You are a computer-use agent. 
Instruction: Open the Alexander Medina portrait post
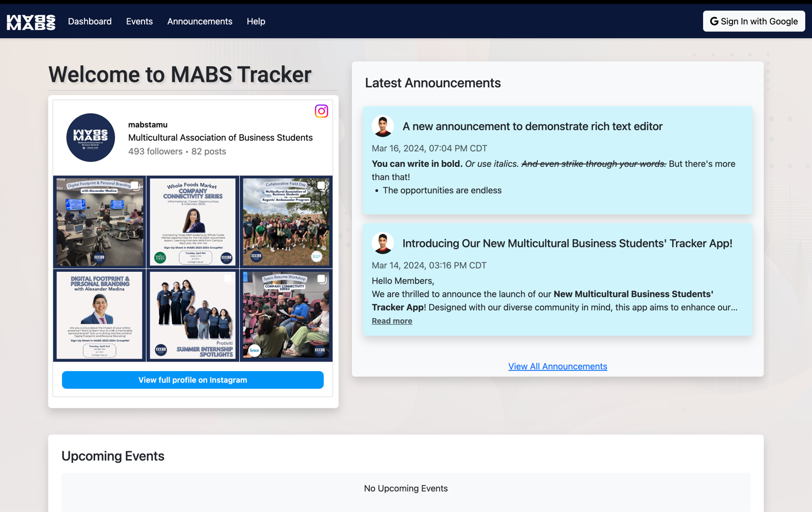point(99,315)
